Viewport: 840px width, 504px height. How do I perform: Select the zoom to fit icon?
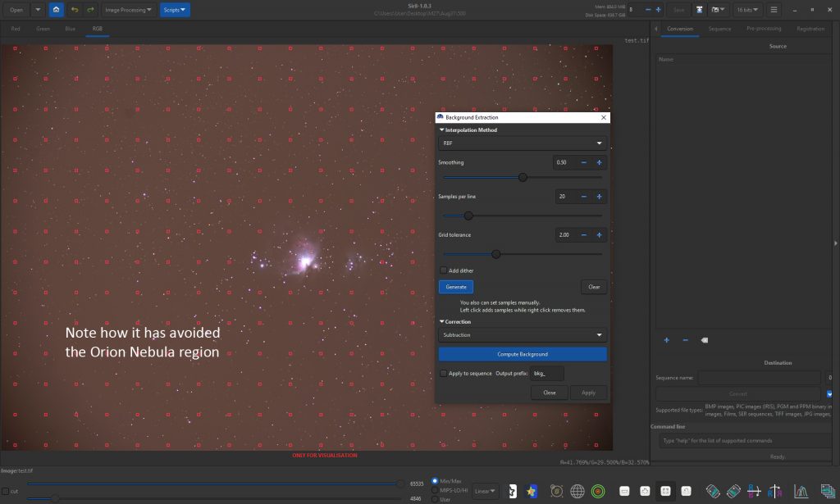pyautogui.click(x=665, y=491)
